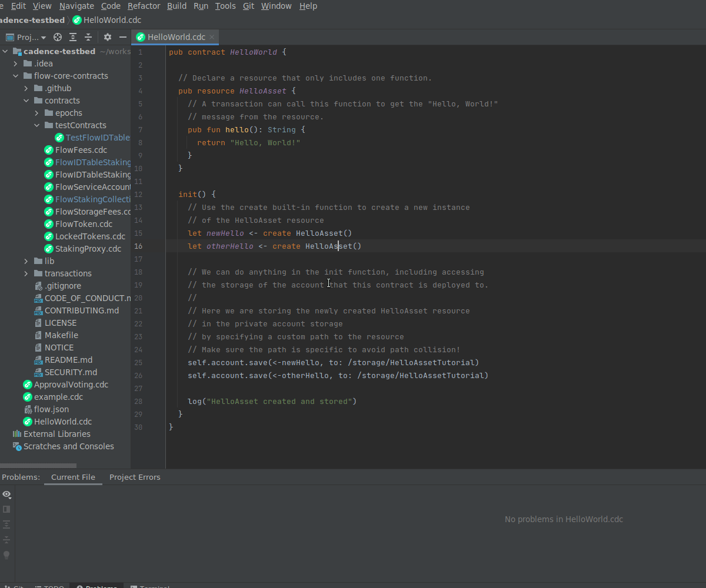Click the light bulb quick-fix icon in Problems panel
706x588 pixels.
coord(6,554)
